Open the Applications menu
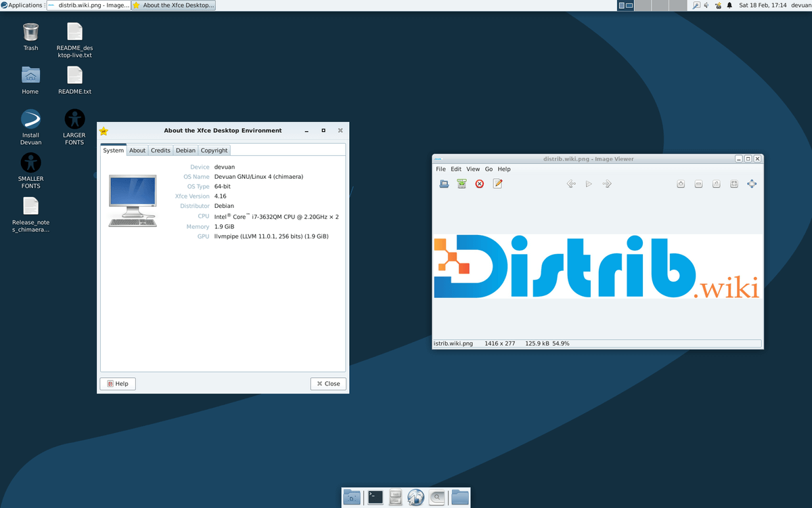This screenshot has height=508, width=812. click(22, 5)
